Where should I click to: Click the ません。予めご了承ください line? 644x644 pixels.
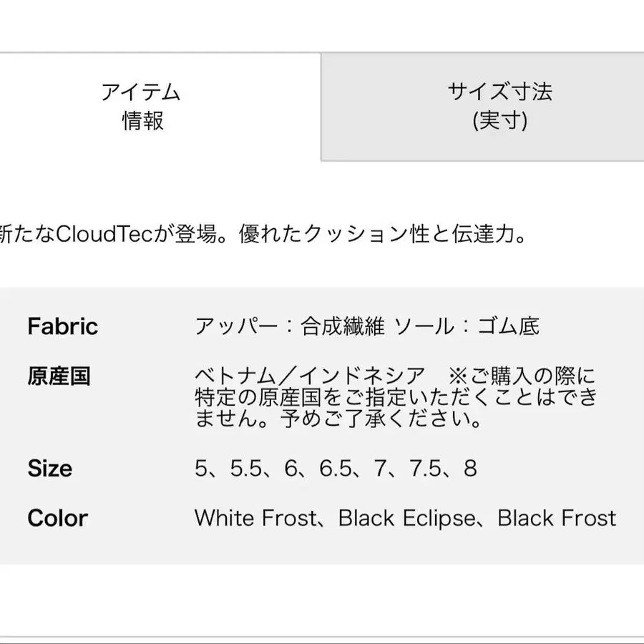pos(338,419)
